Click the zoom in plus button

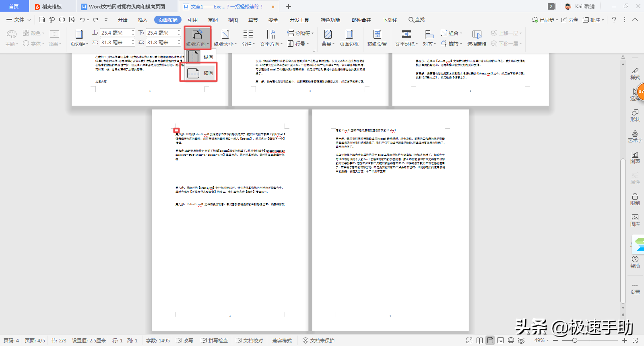tap(625, 340)
